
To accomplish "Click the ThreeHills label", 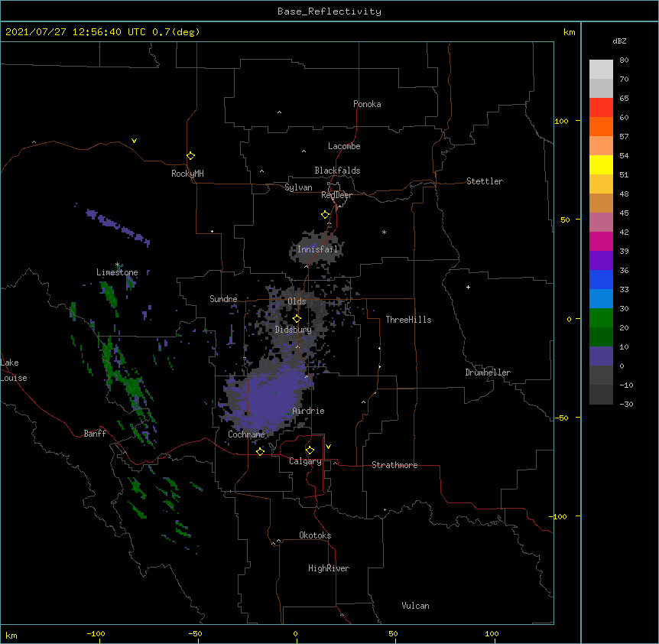I will pyautogui.click(x=408, y=320).
